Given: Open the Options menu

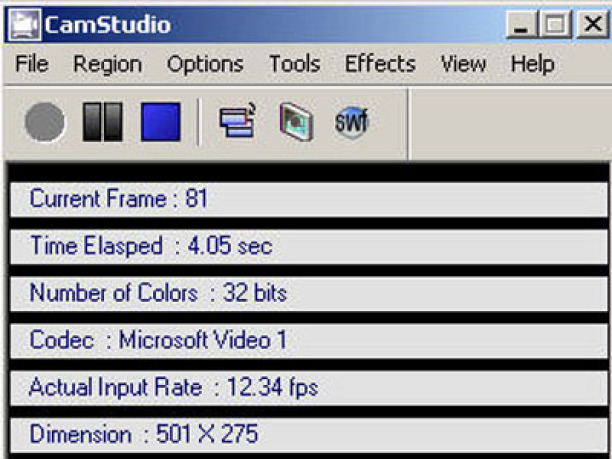Looking at the screenshot, I should click(205, 64).
